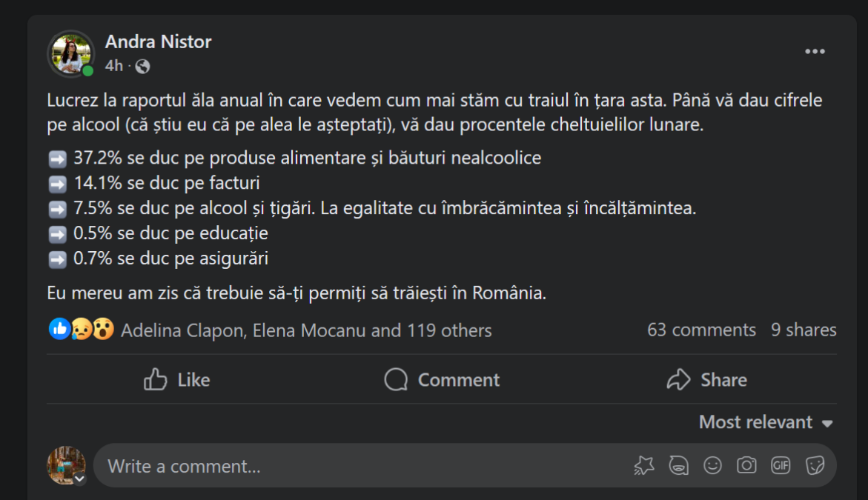Click the public globe privacy icon
This screenshot has width=868, height=500.
143,67
